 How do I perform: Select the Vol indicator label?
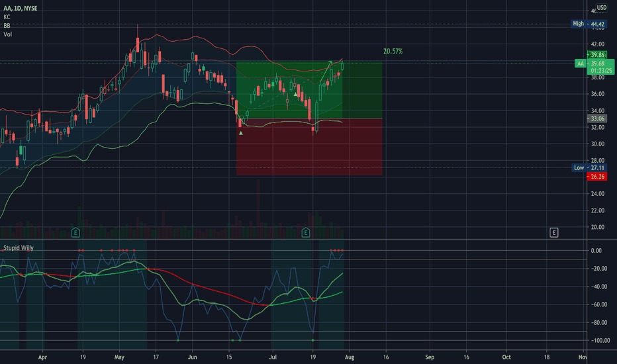(7, 34)
